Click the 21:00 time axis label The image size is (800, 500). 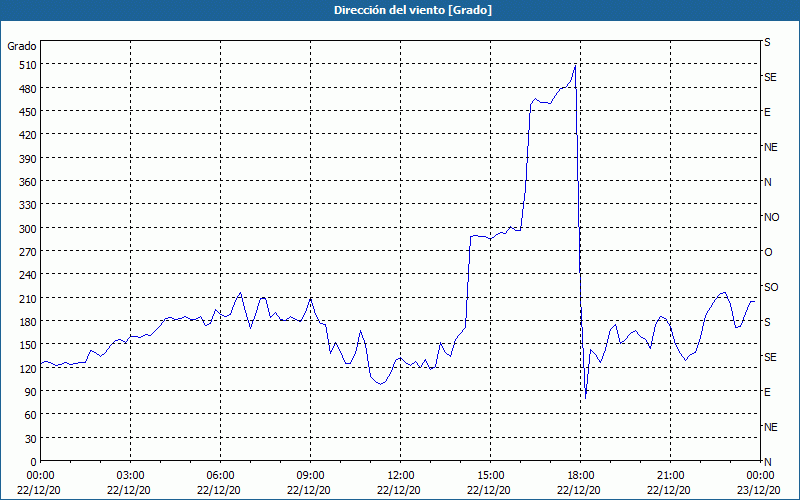pos(670,476)
